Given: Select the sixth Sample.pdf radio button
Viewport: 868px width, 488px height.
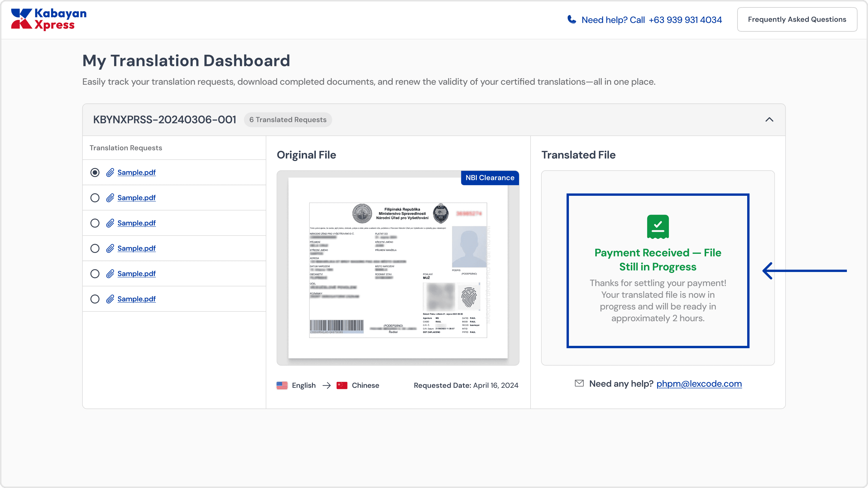Looking at the screenshot, I should click(95, 299).
